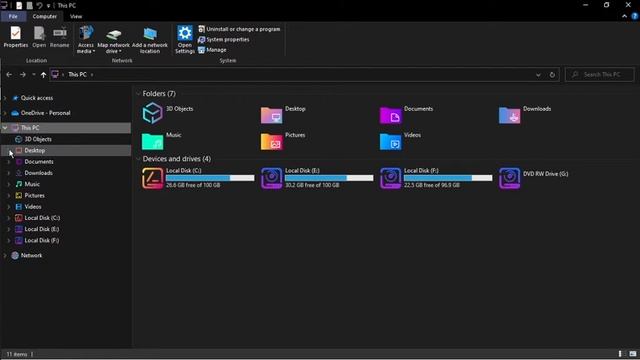Collapse the Devices and drives group
Screen dimensions: 640x360
[x=138, y=159]
